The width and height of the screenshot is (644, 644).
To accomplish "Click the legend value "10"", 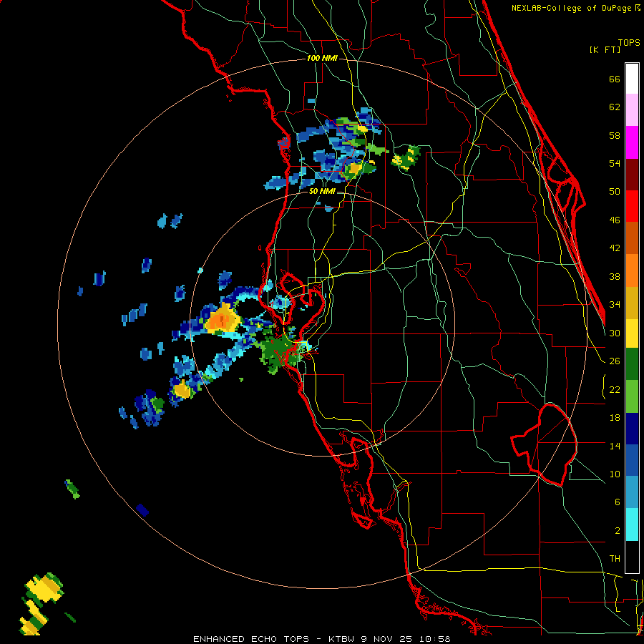I will click(615, 474).
